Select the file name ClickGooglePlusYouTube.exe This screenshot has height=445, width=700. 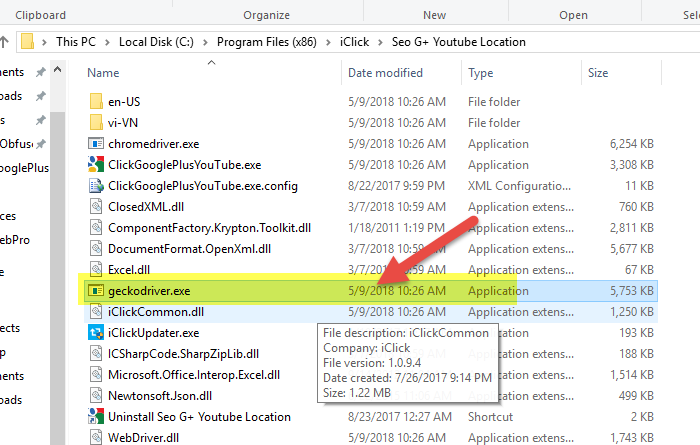coord(184,164)
